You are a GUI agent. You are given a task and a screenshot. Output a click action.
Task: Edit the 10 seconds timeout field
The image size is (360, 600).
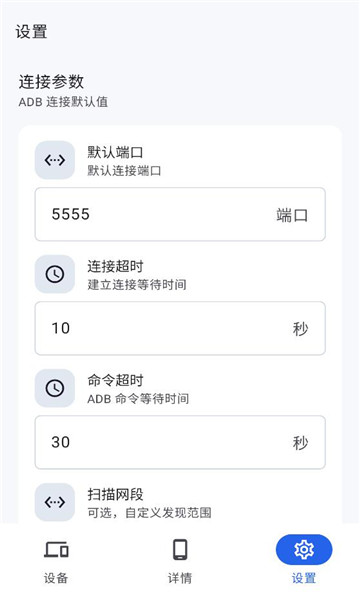(x=180, y=328)
